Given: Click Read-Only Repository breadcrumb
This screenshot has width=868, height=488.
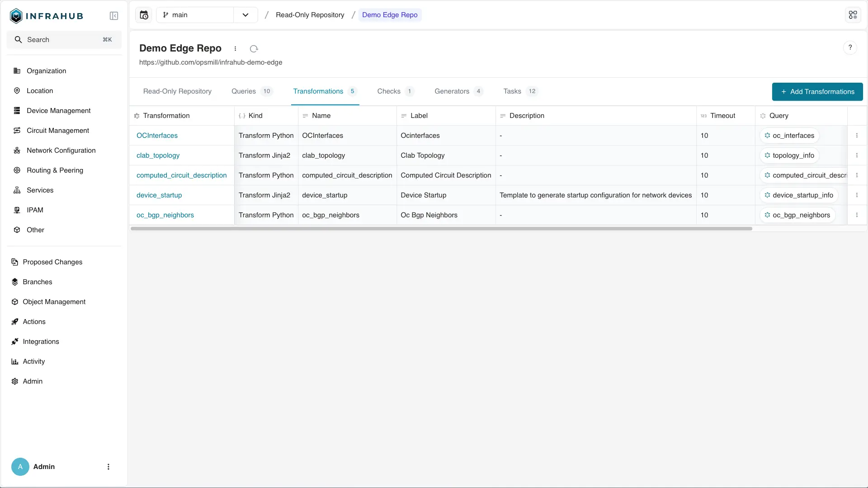Looking at the screenshot, I should pos(310,15).
